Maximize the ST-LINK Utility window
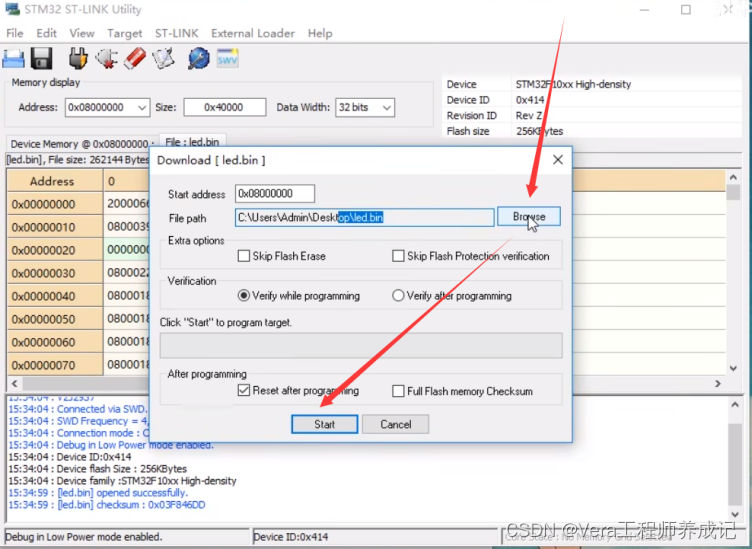 coord(686,10)
